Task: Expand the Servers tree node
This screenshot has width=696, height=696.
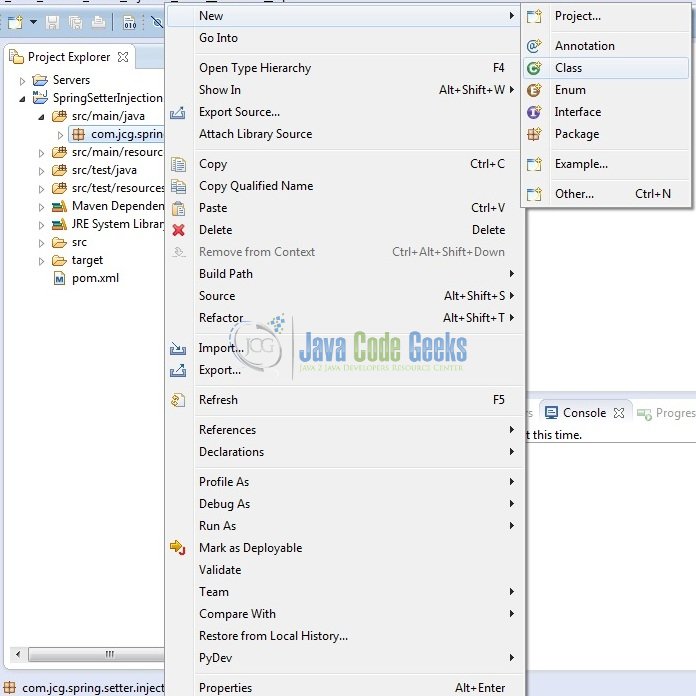Action: click(x=22, y=81)
